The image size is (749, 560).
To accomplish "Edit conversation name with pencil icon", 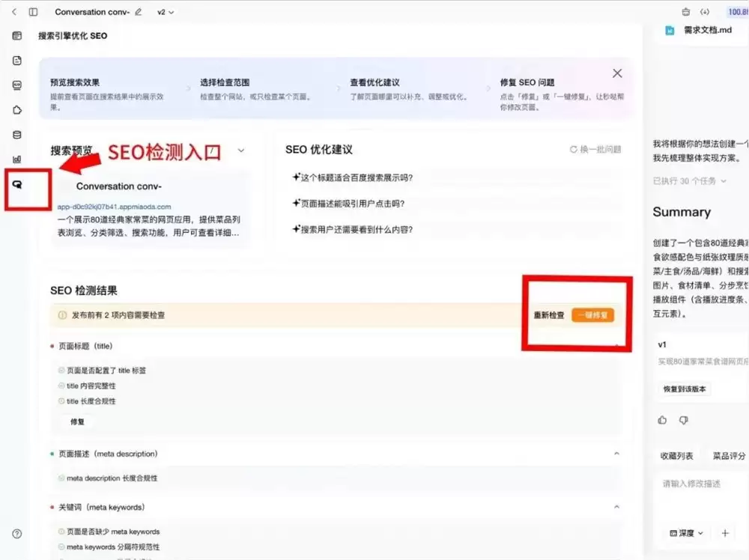I will pyautogui.click(x=138, y=12).
